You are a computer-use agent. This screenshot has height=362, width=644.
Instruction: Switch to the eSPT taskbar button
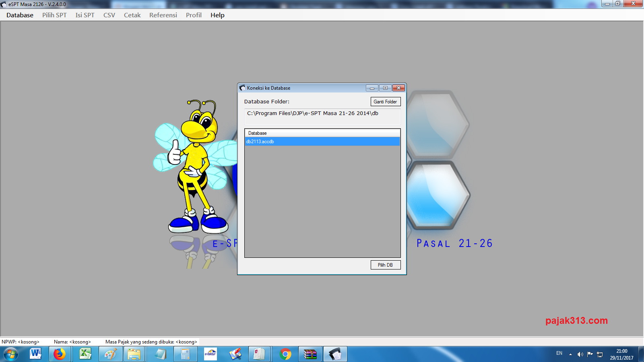(335, 354)
